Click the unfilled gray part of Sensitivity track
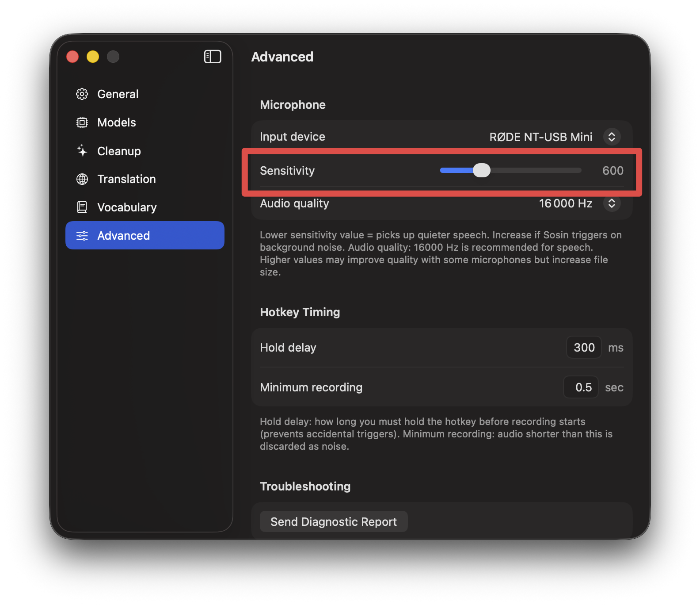Viewport: 700px width, 605px height. (536, 171)
